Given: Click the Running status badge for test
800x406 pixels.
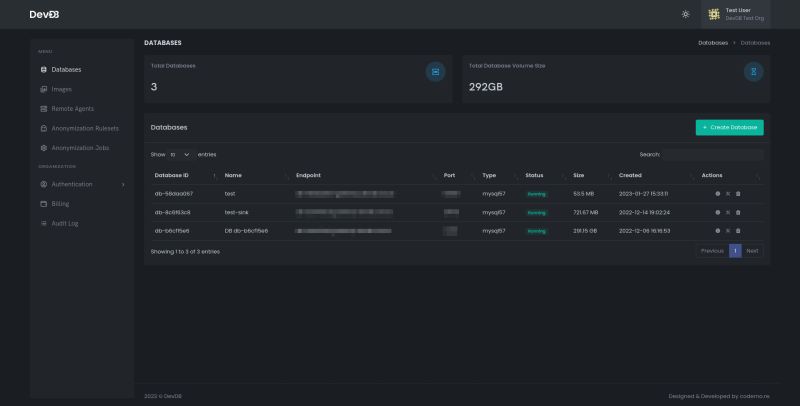Looking at the screenshot, I should coord(536,194).
